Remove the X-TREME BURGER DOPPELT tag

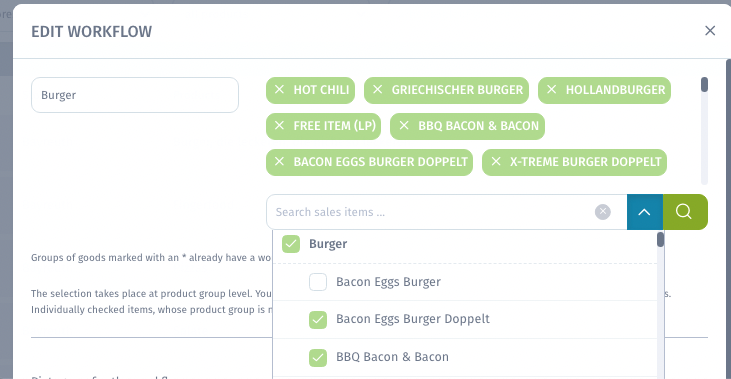pos(496,161)
